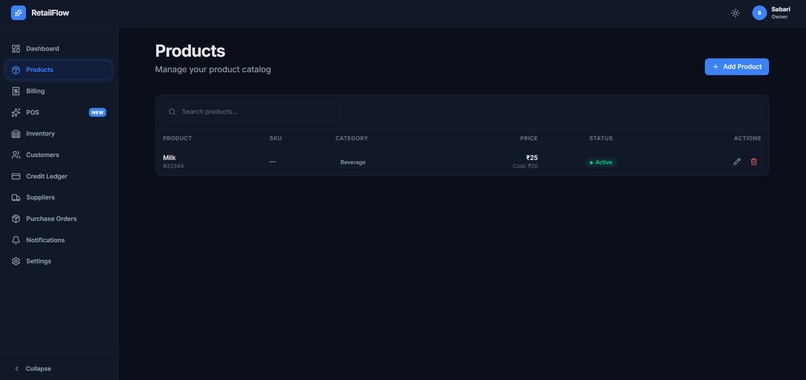The width and height of the screenshot is (806, 380).
Task: Click the Add Product button
Action: click(737, 67)
